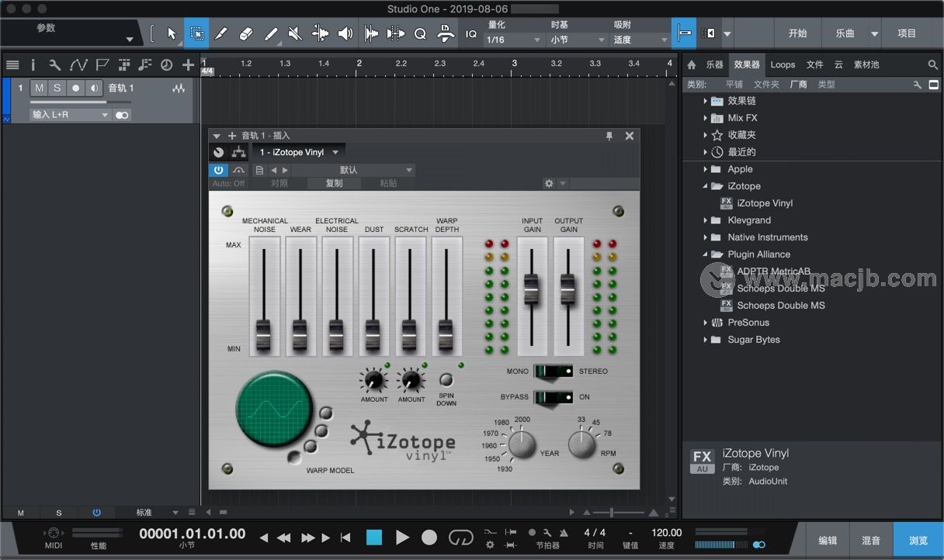Click the SPIN DOWN button
This screenshot has height=560, width=944.
pos(446,380)
